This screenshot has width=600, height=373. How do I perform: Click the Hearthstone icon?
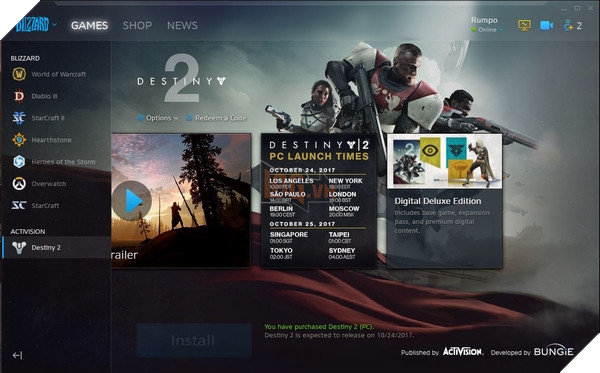[x=19, y=140]
